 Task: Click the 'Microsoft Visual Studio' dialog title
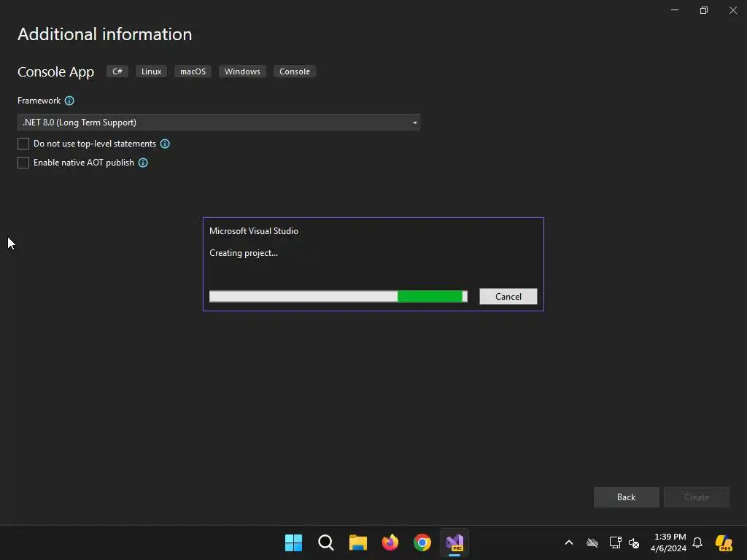254,231
